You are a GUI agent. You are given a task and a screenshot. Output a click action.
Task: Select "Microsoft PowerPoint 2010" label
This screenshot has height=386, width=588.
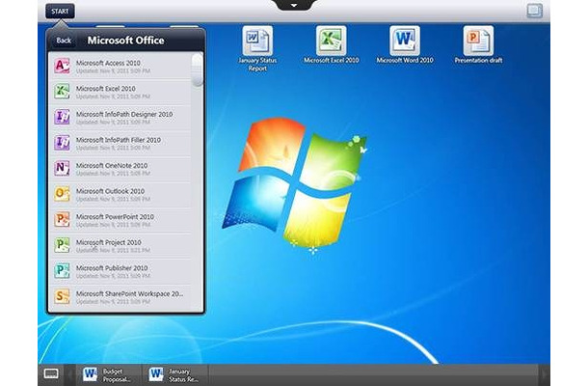115,217
